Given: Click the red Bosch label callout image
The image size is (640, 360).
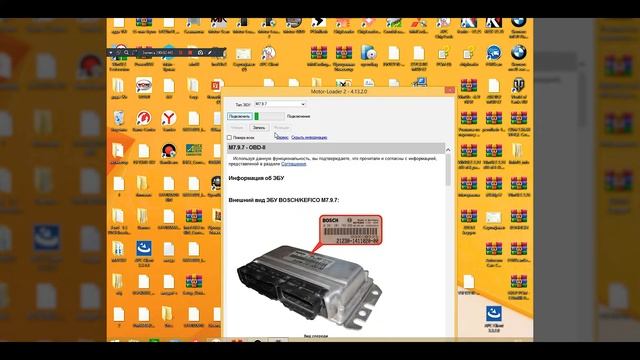Looking at the screenshot, I should [x=351, y=231].
